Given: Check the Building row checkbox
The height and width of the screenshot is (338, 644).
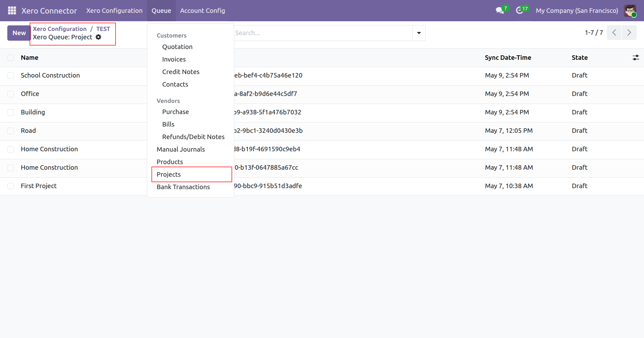Looking at the screenshot, I should click(x=11, y=112).
